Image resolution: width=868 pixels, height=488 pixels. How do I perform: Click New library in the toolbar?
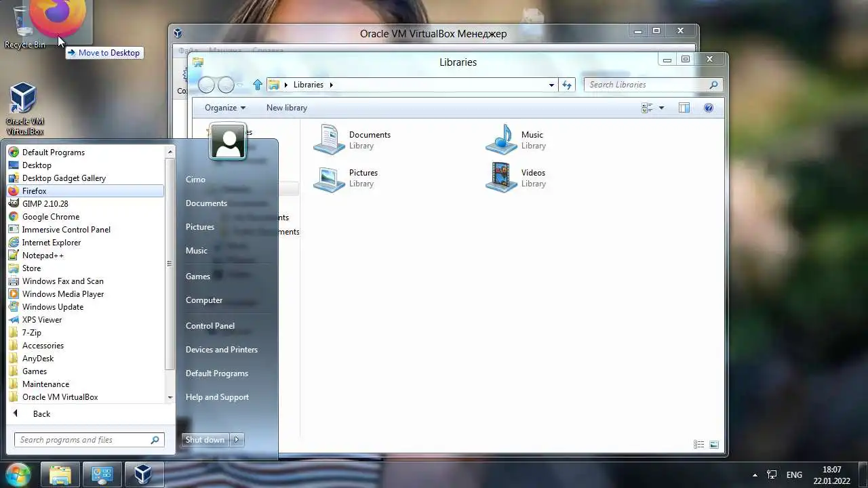[x=287, y=108]
